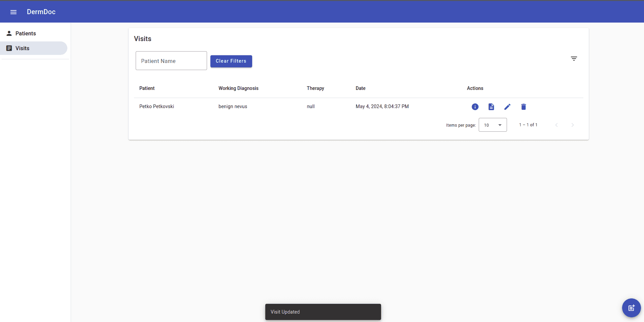Select the Petko Petkovski patient cell

point(157,106)
